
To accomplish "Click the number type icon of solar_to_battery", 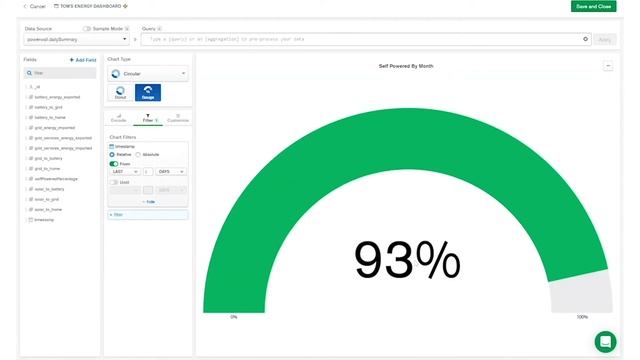I will click(31, 189).
